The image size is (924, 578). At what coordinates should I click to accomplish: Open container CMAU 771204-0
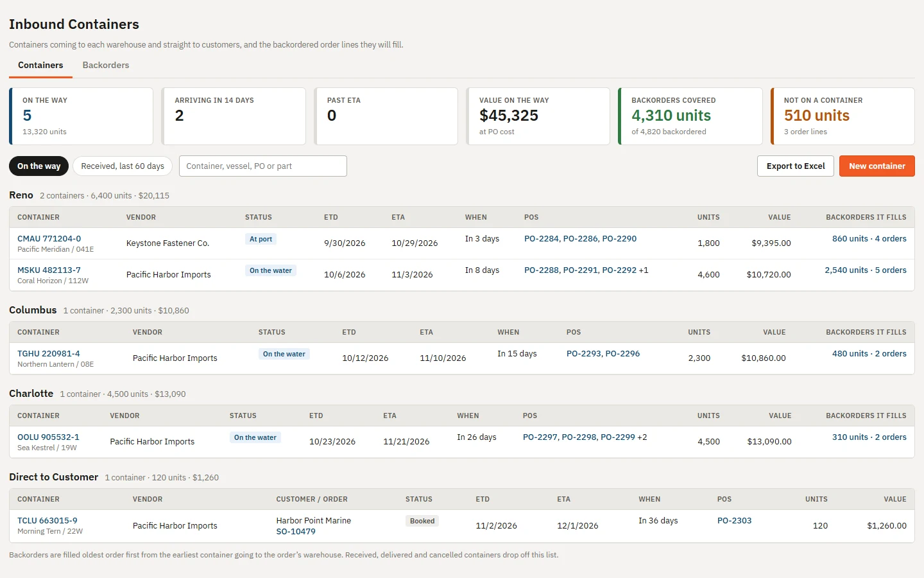tap(49, 239)
